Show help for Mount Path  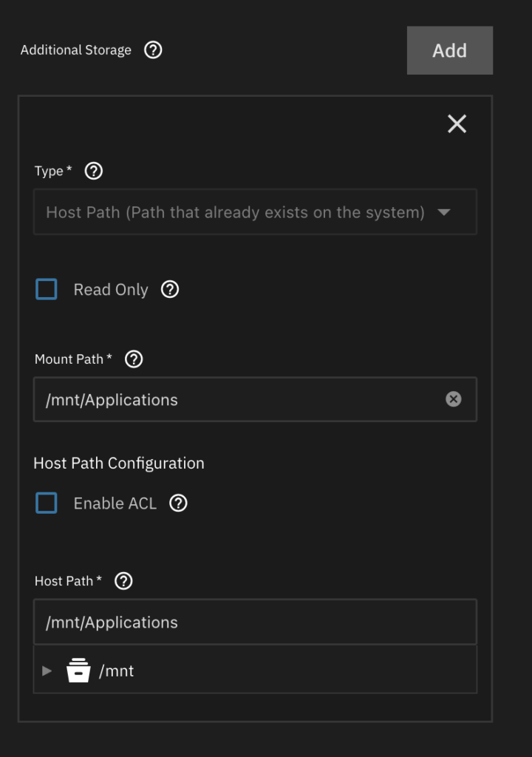coord(134,359)
